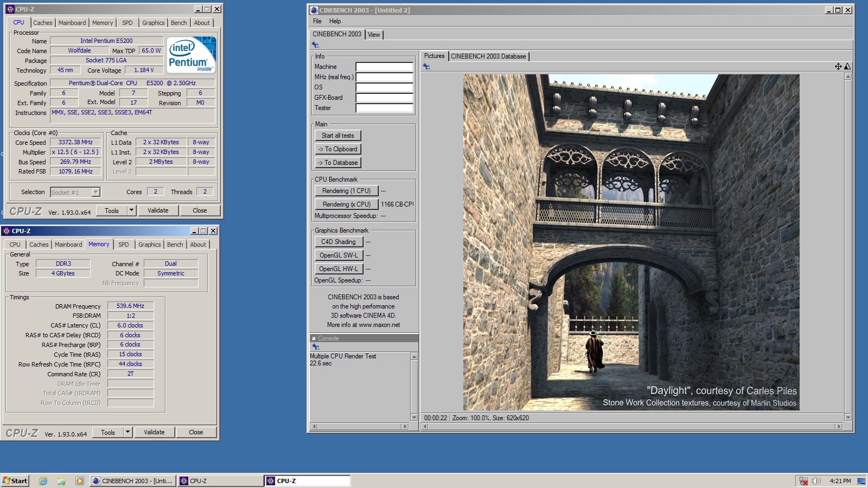
Task: Open Internet Explorer from taskbar
Action: [x=43, y=481]
